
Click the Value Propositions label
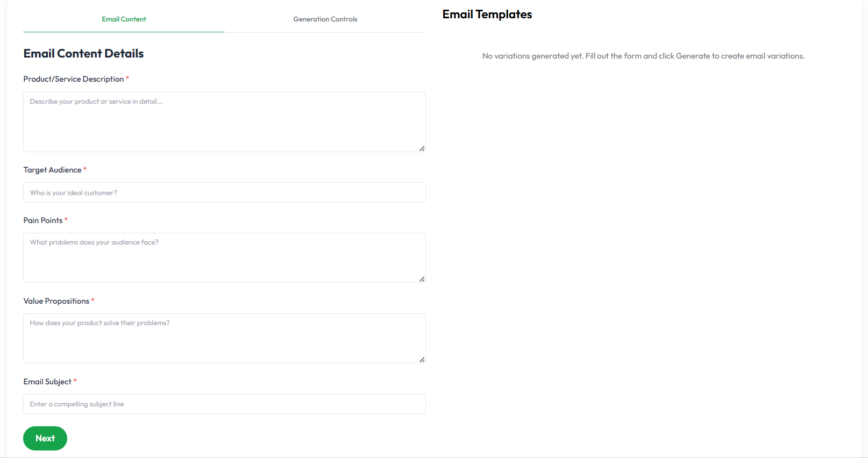pos(56,301)
